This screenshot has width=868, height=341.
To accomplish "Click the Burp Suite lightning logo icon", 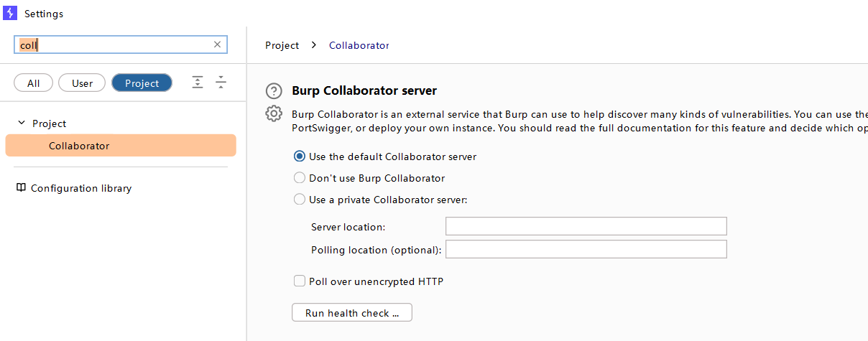I will [x=10, y=13].
